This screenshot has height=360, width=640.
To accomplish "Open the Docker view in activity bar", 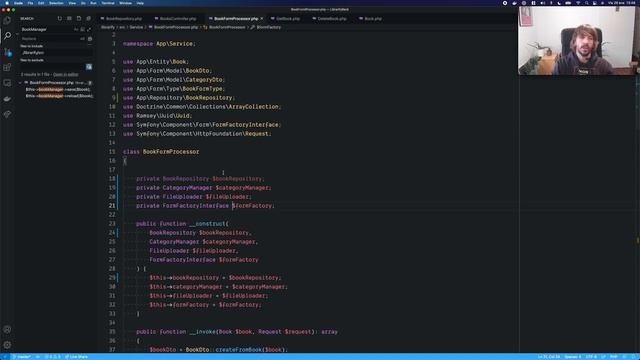I will click(7, 99).
